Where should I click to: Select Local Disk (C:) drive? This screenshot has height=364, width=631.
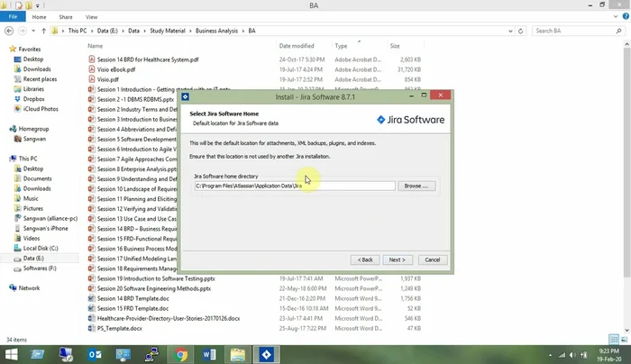pos(41,249)
